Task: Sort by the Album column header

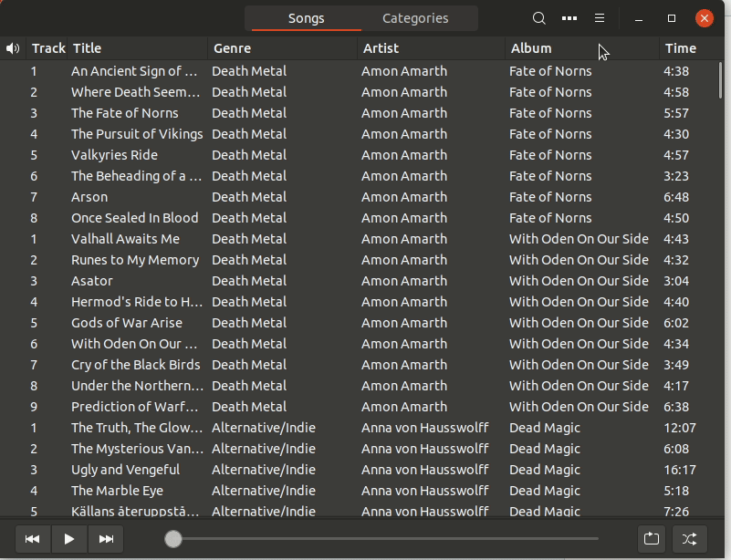Action: pyautogui.click(x=582, y=48)
